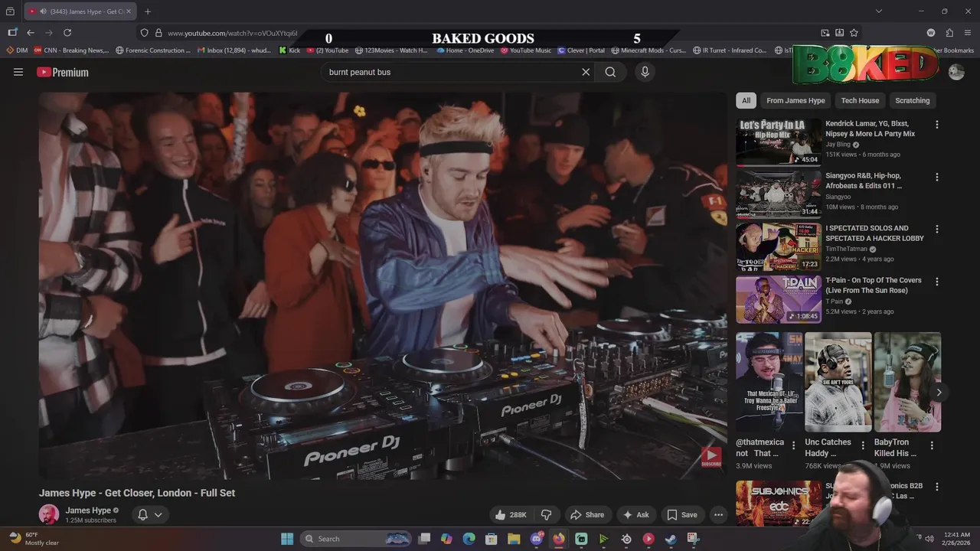The width and height of the screenshot is (980, 551).
Task: Click the Share button
Action: [587, 515]
